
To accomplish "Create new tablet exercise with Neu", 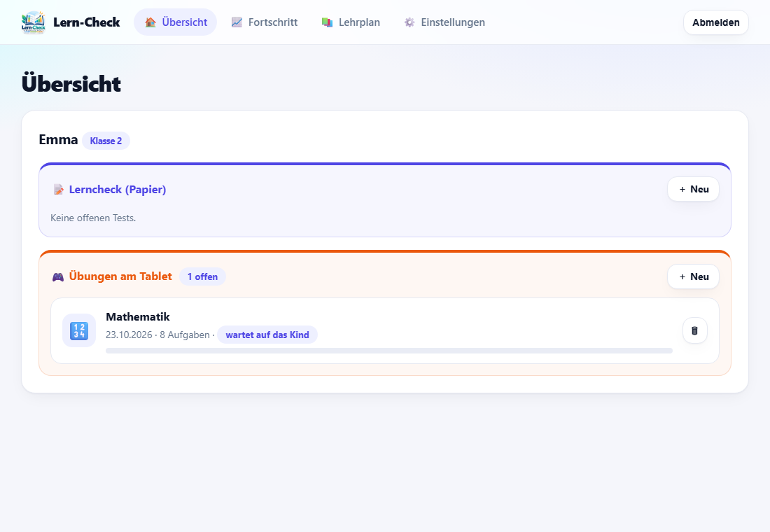I will point(694,276).
